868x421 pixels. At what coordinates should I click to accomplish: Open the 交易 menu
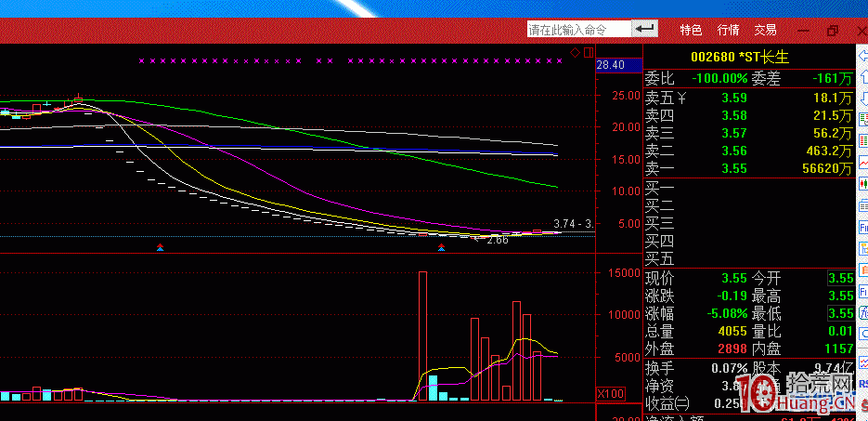coord(765,30)
